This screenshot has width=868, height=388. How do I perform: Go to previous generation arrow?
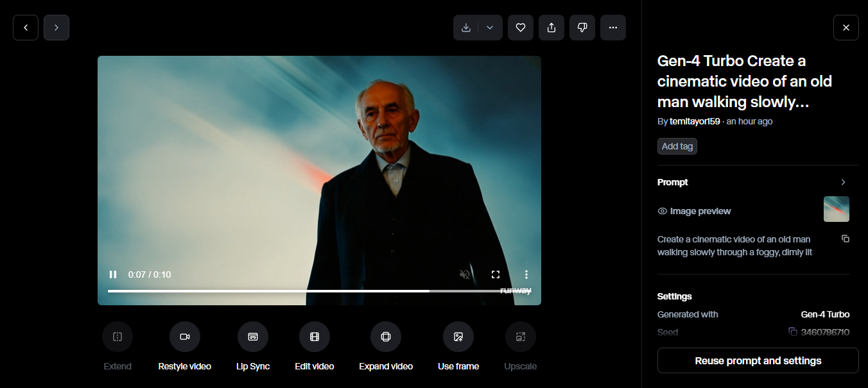(x=26, y=28)
